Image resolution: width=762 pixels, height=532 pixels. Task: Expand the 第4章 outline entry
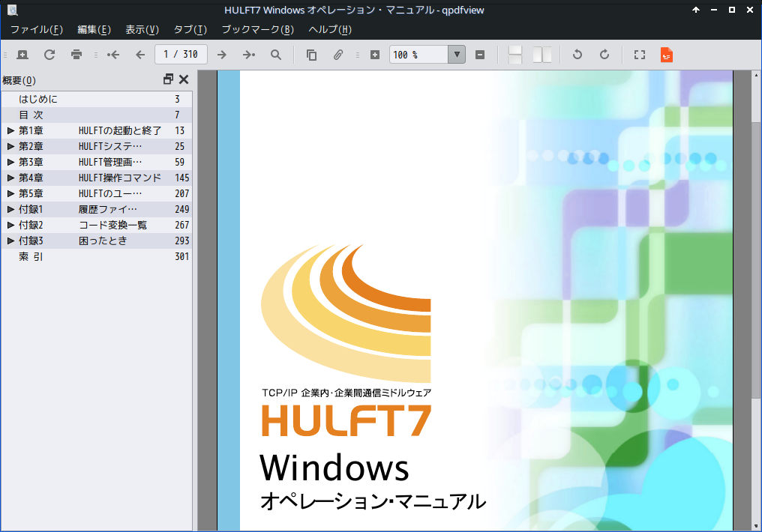click(x=10, y=178)
